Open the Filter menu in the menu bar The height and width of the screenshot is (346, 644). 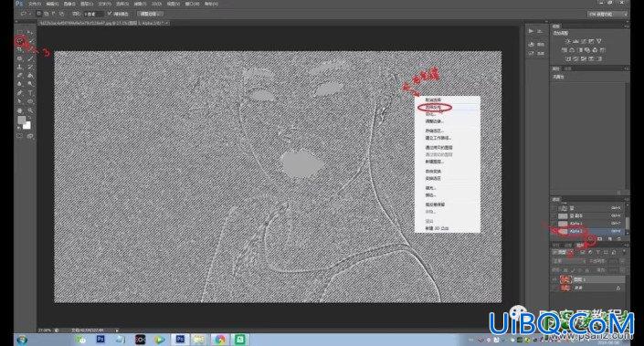(140, 4)
